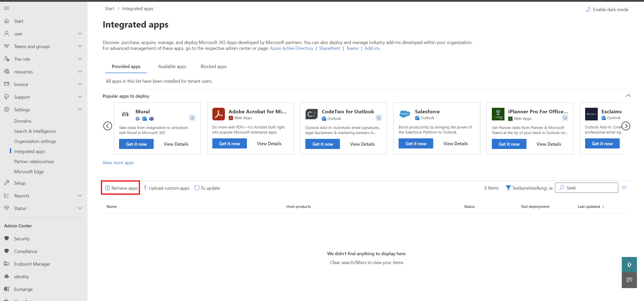The height and width of the screenshot is (301, 644).
Task: Click Get it now for Salesforce
Action: coord(416,143)
